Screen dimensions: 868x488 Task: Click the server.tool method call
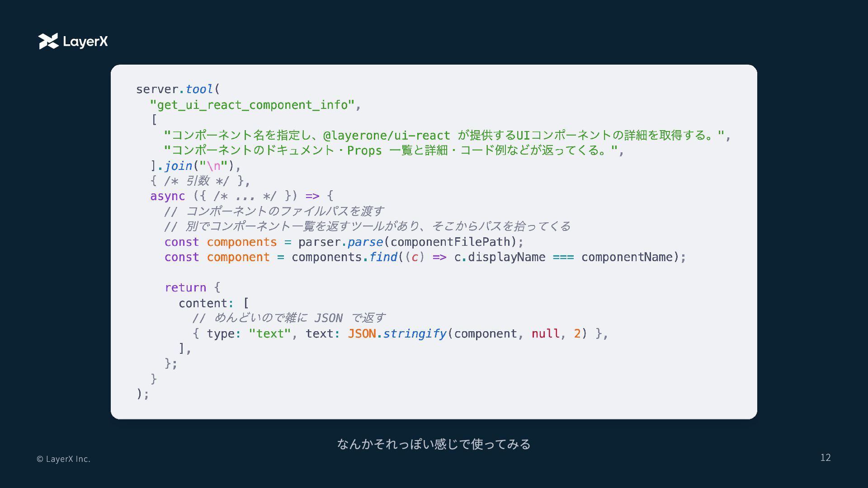point(199,89)
